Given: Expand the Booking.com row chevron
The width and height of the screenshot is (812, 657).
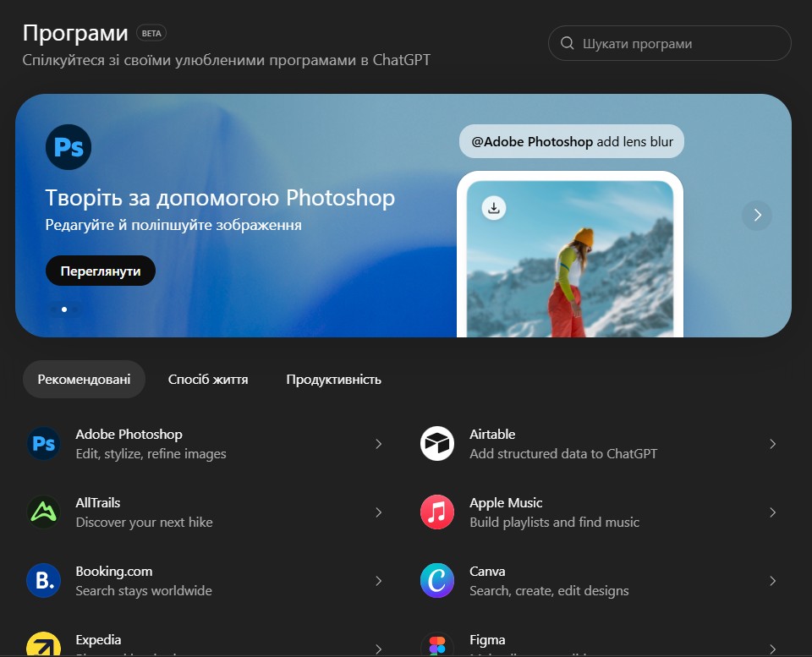Looking at the screenshot, I should (379, 580).
